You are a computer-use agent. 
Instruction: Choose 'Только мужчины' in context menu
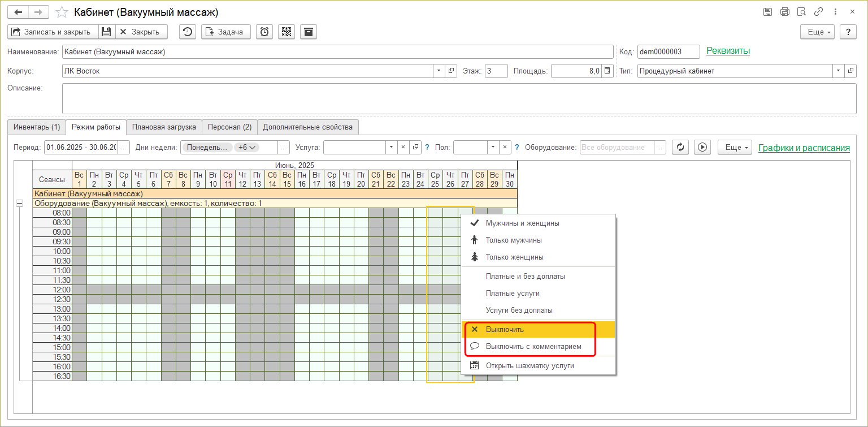[513, 240]
